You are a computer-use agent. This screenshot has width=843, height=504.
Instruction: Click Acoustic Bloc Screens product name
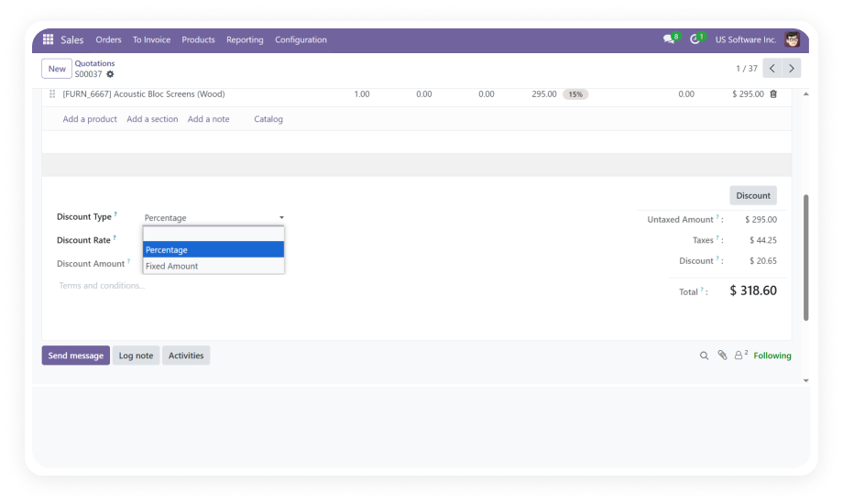click(x=144, y=94)
